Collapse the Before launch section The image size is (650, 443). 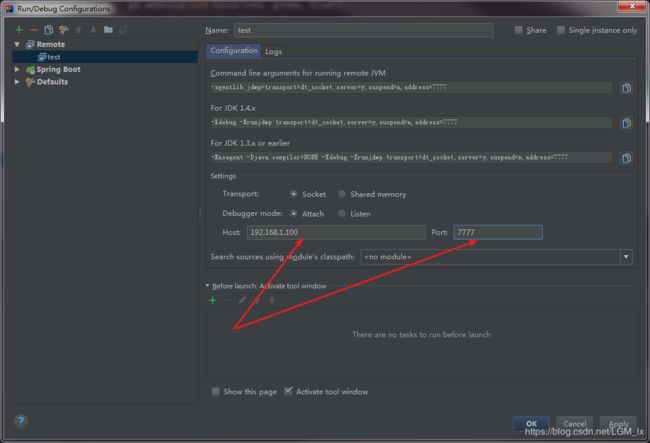[x=207, y=286]
